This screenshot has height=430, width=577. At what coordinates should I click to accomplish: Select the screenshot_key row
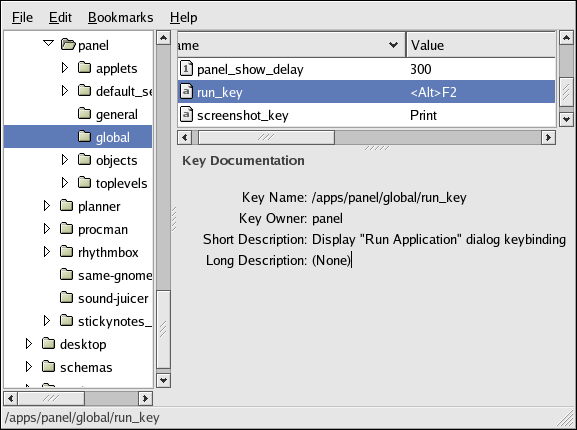(x=366, y=115)
